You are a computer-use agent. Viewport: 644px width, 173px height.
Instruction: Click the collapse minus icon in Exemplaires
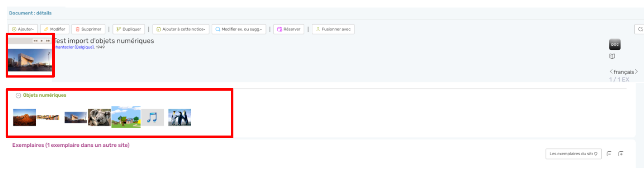pyautogui.click(x=609, y=154)
